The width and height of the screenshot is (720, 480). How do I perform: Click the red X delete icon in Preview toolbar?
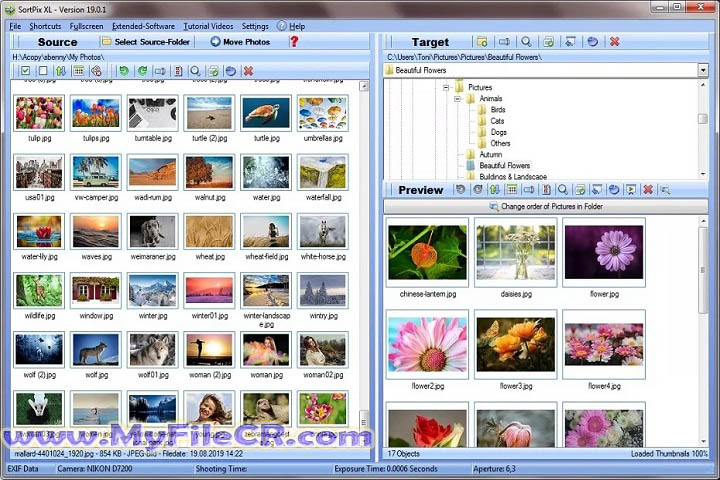(x=648, y=189)
